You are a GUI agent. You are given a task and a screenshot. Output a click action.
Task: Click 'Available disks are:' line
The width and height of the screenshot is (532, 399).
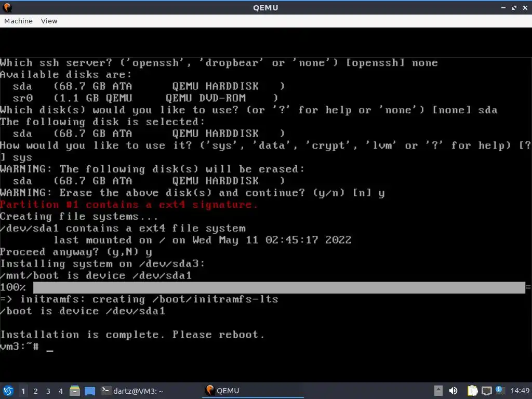(x=66, y=74)
